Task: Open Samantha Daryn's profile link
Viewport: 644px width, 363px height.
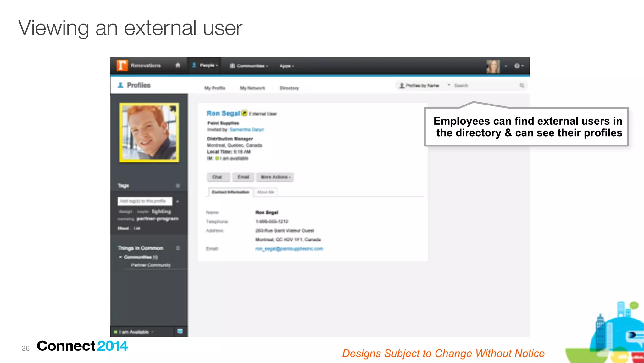Action: click(247, 129)
